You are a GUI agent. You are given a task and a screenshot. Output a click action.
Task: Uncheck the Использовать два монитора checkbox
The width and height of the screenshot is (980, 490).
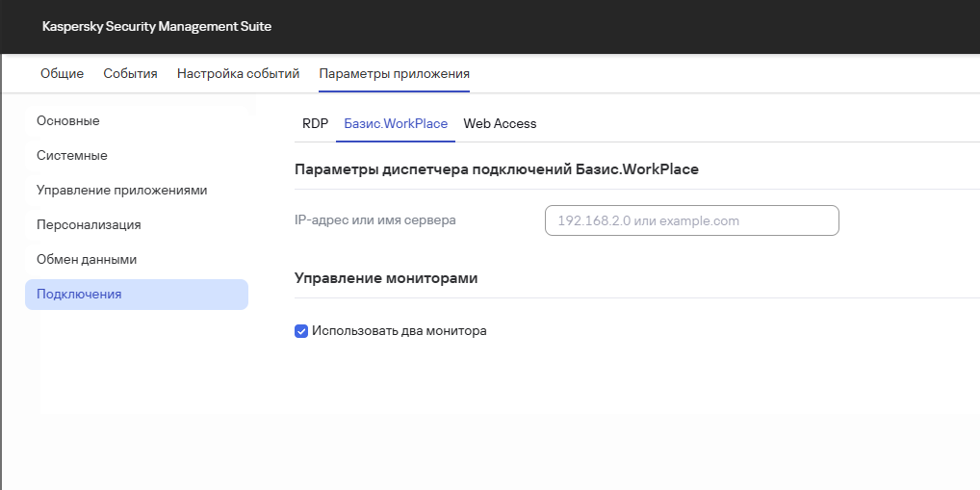coord(301,331)
